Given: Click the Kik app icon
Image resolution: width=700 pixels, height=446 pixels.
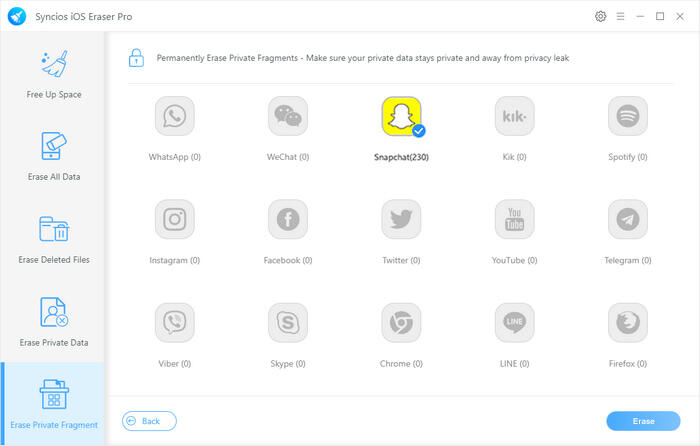Looking at the screenshot, I should tap(514, 117).
